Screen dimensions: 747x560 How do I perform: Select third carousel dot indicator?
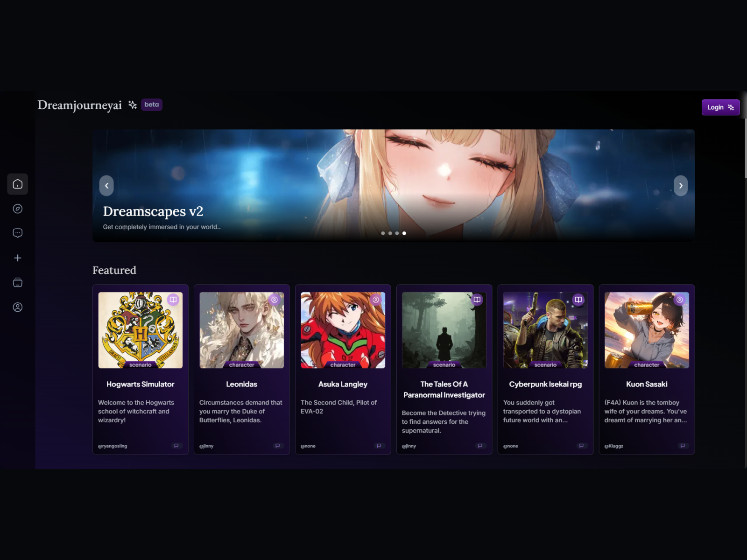[x=397, y=233]
